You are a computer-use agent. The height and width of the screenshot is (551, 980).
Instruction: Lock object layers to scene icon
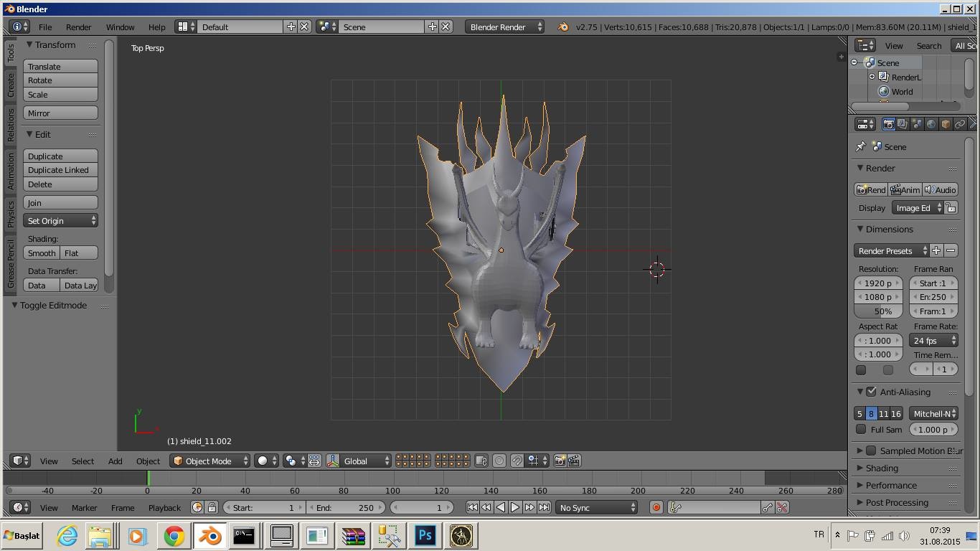[x=482, y=461]
